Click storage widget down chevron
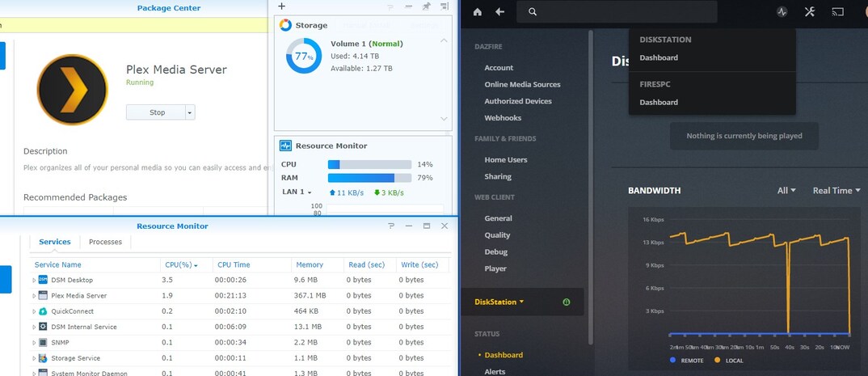 [444, 119]
